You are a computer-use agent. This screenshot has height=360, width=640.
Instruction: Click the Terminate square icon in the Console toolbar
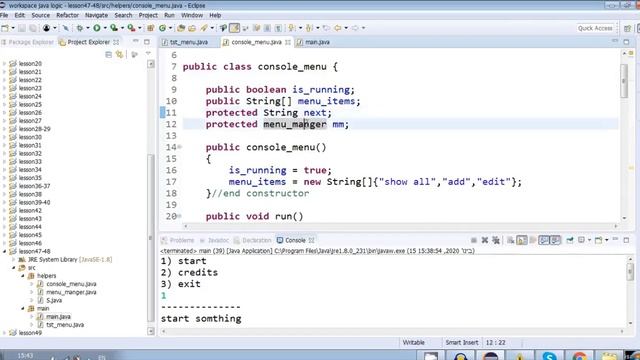click(473, 240)
